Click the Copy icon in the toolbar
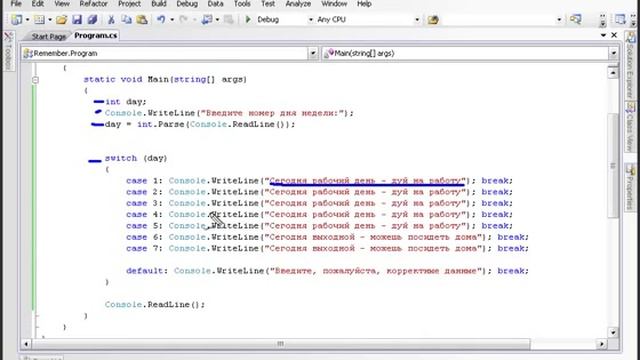This screenshot has width=640, height=360. (x=126, y=20)
